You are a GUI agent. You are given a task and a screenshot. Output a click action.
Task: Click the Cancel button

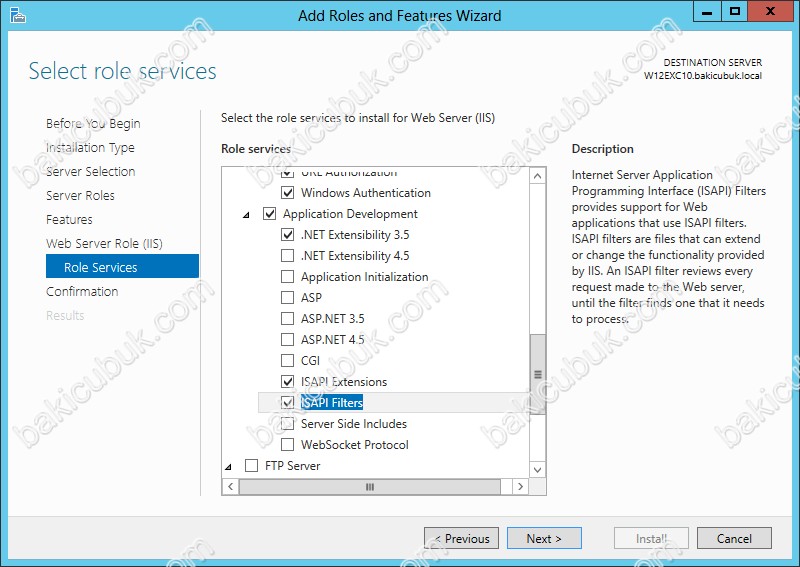pos(734,538)
